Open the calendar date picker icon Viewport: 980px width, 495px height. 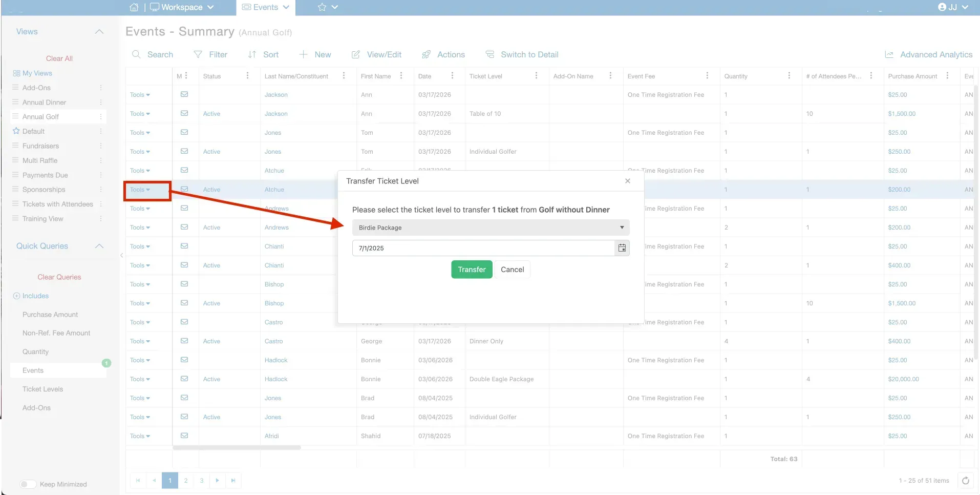pyautogui.click(x=622, y=248)
